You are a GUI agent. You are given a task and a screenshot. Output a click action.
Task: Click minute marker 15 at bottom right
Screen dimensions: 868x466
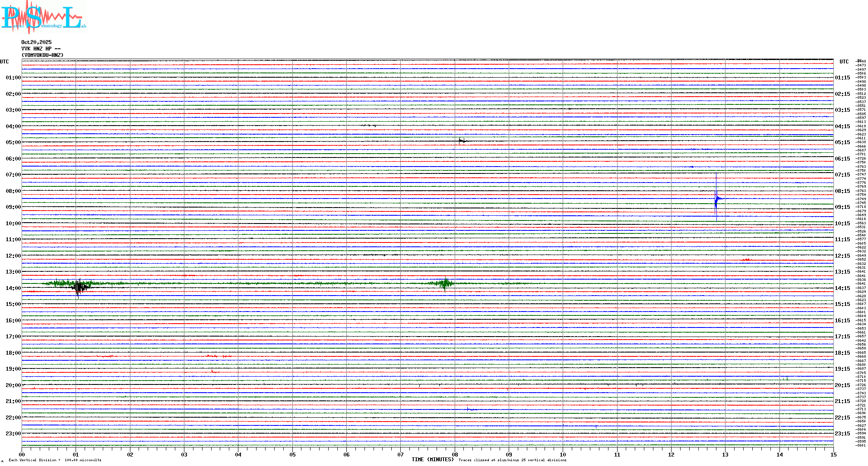pyautogui.click(x=833, y=454)
